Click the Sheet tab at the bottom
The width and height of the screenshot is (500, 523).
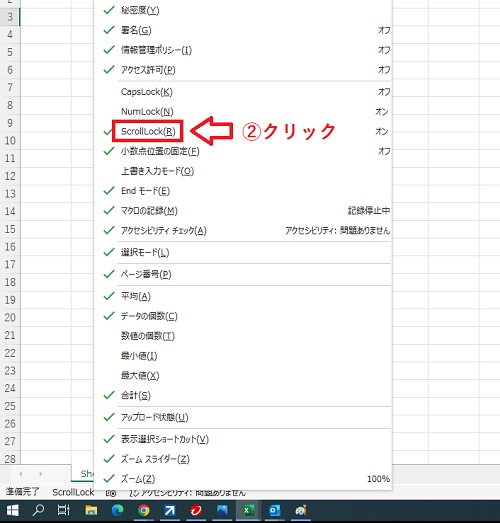[x=83, y=474]
